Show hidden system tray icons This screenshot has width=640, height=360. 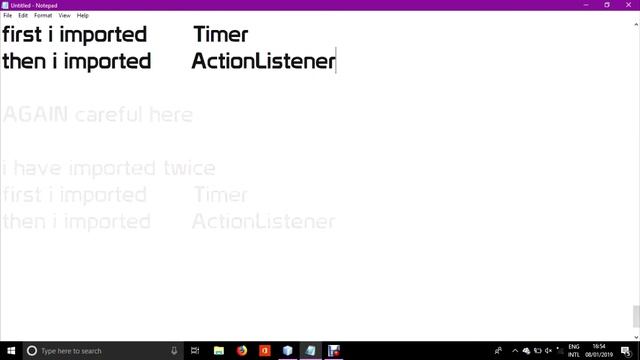(515, 351)
